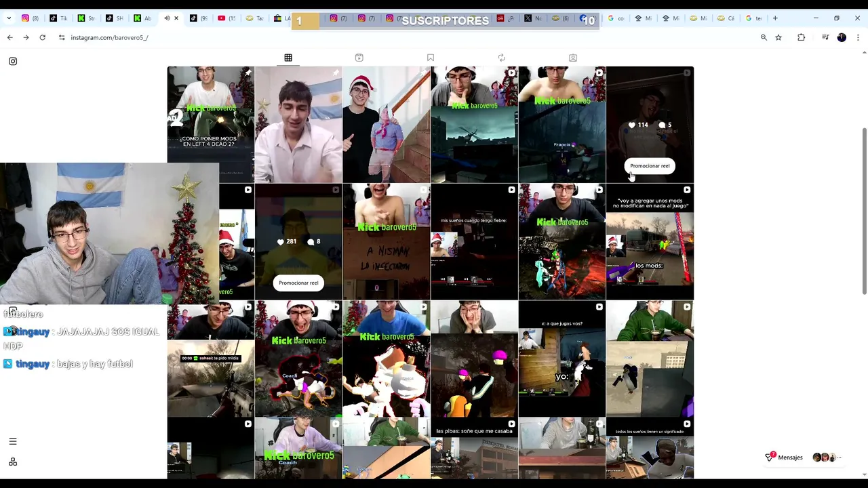The image size is (868, 488).
Task: Open the 'Como poner mods en Left 4 Dead 2' reel
Action: coord(211,124)
